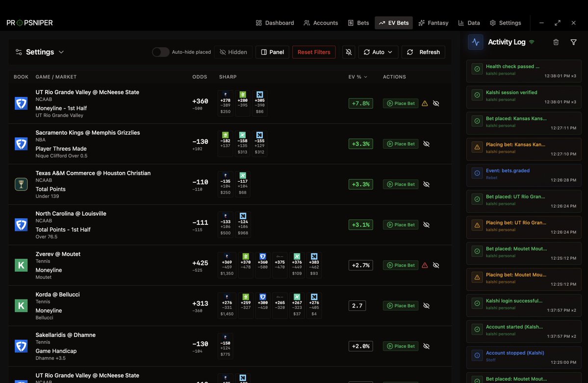The image size is (588, 383).
Task: Click the Refresh button
Action: [x=423, y=52]
